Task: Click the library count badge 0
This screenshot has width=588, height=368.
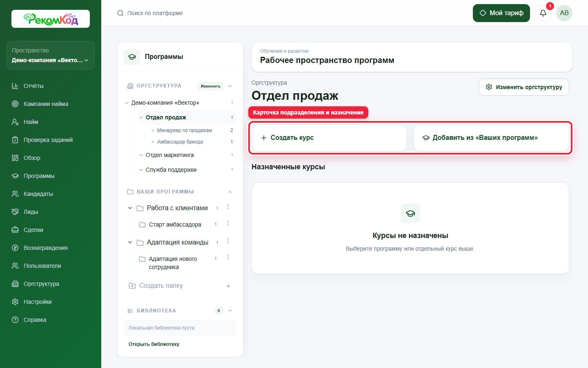Action: pos(219,311)
